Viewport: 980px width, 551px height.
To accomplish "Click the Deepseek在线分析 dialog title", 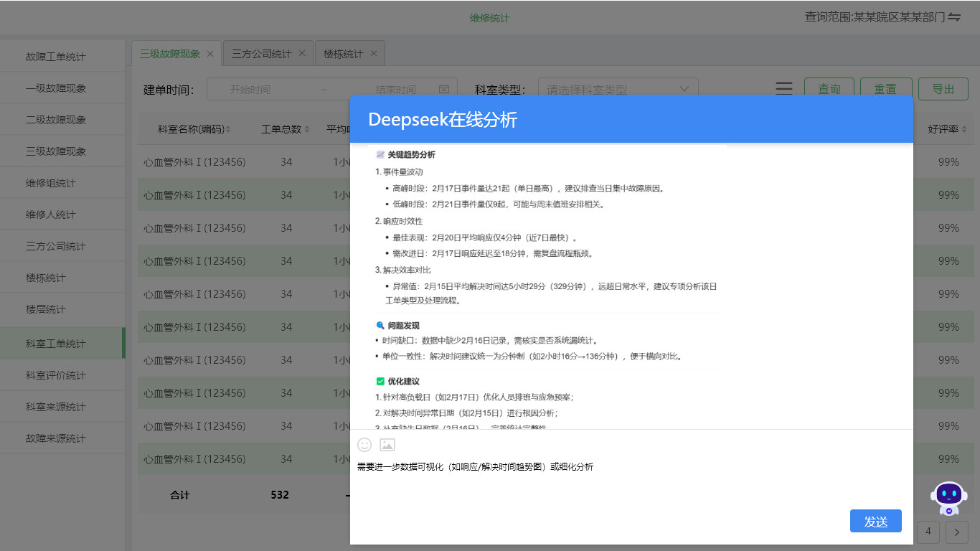I will [x=443, y=120].
